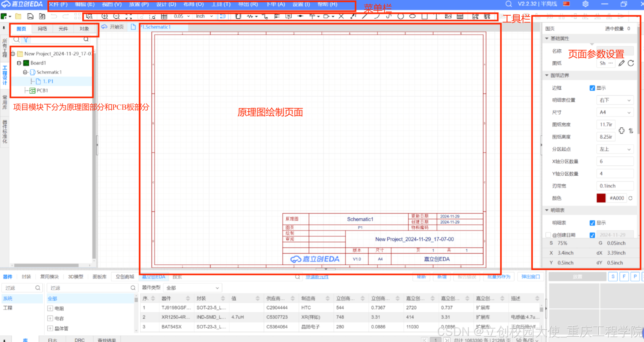
Task: Switch to the 网络 tab
Action: point(42,29)
